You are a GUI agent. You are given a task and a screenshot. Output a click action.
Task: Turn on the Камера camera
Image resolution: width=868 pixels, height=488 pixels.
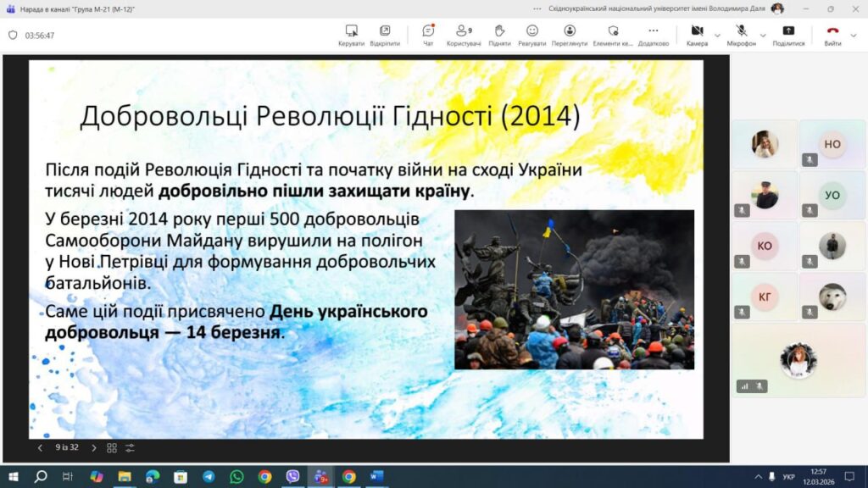coord(697,35)
